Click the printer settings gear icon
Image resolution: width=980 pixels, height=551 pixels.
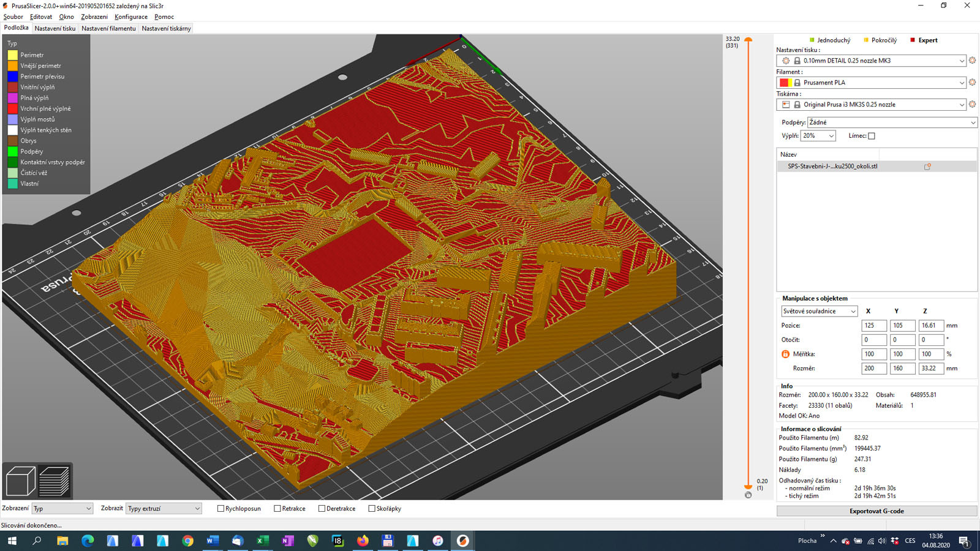click(x=972, y=105)
